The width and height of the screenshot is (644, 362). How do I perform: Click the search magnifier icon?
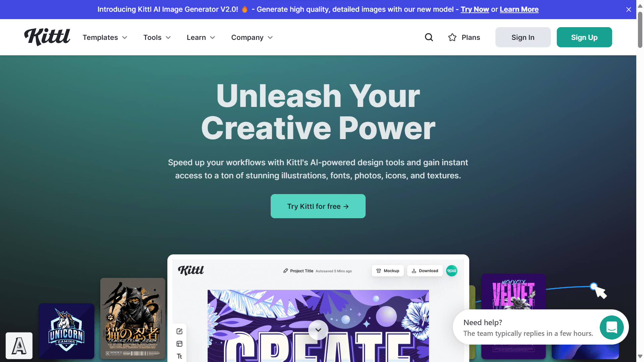click(429, 37)
